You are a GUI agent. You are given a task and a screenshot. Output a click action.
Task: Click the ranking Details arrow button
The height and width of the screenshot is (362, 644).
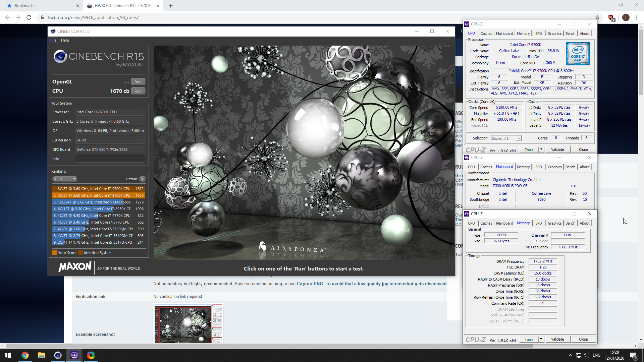tap(143, 179)
